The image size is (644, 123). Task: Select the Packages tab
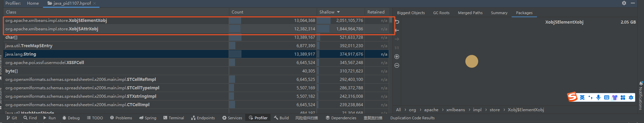pyautogui.click(x=524, y=13)
